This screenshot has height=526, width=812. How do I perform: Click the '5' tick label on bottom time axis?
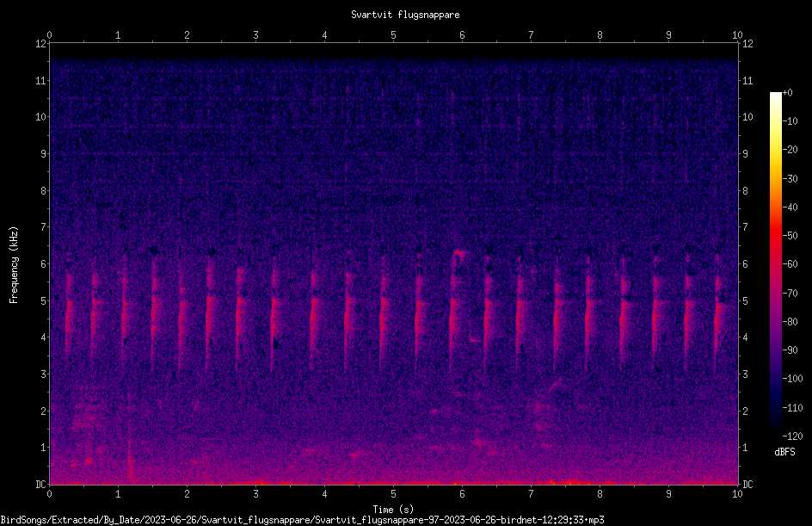[x=394, y=494]
